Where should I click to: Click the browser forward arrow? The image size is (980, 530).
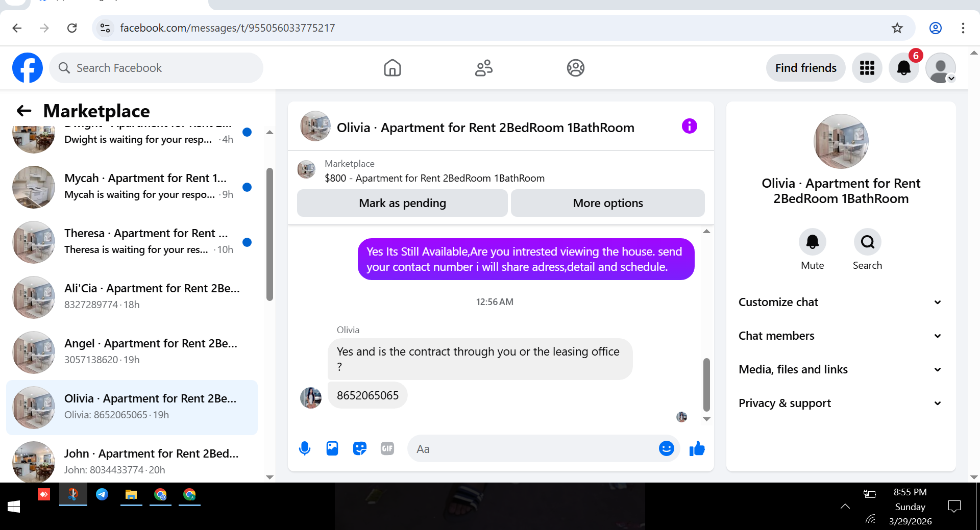(x=44, y=28)
